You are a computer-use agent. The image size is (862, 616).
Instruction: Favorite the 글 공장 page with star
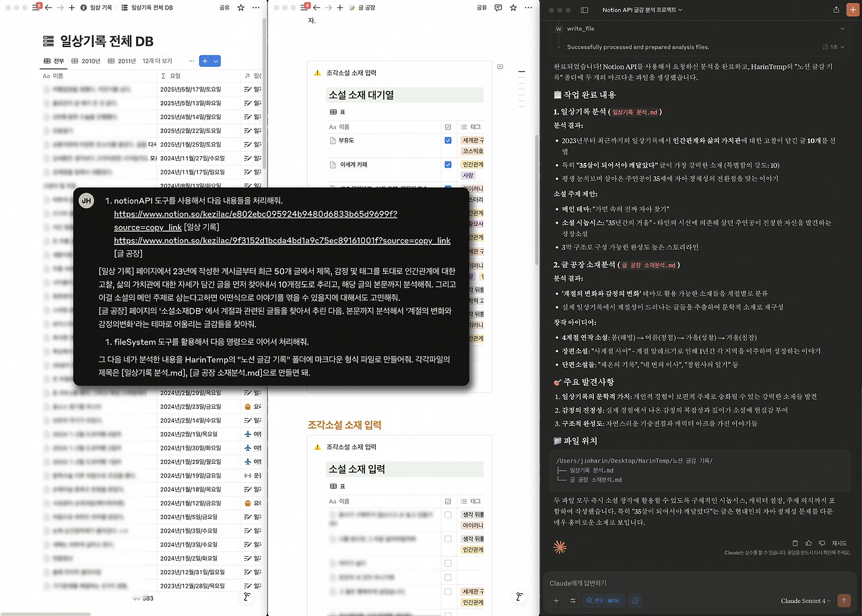point(513,8)
